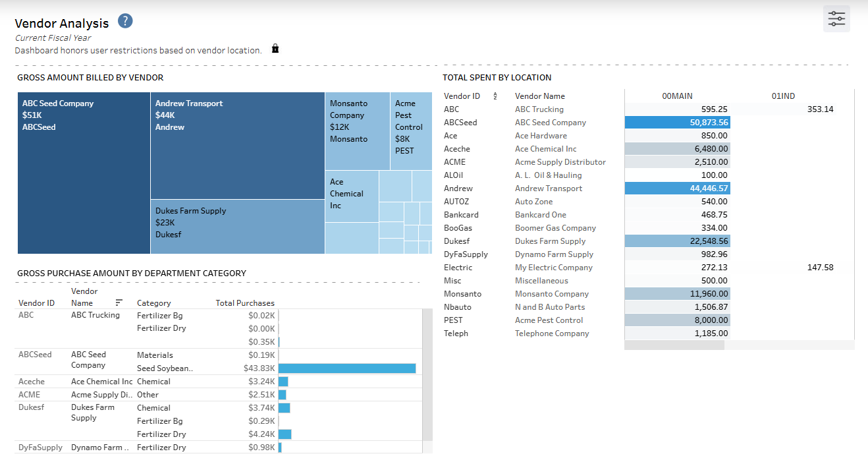Click the lock icon beside the restriction note
The width and height of the screenshot is (868, 464).
pyautogui.click(x=275, y=49)
